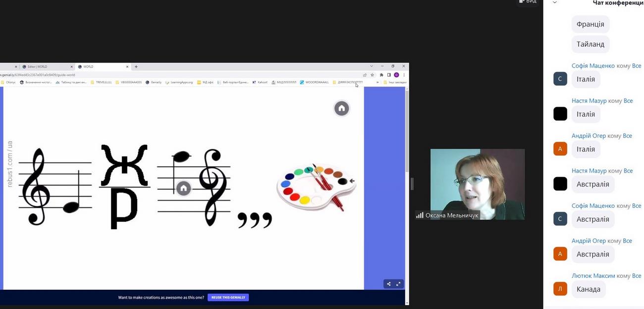644x309 pixels.
Task: Click the paint palette image
Action: pyautogui.click(x=316, y=186)
